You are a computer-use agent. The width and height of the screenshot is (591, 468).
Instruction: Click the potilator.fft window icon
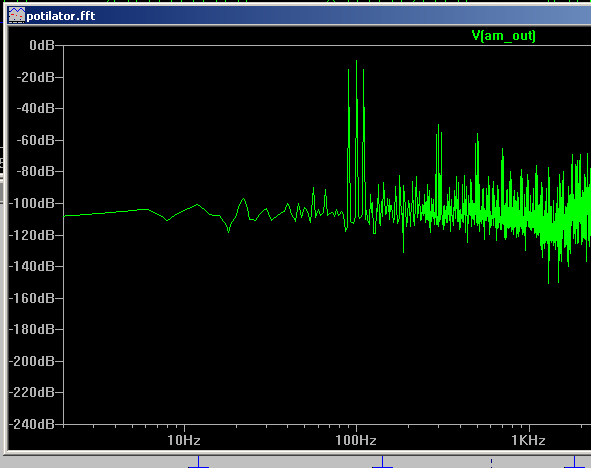point(17,15)
